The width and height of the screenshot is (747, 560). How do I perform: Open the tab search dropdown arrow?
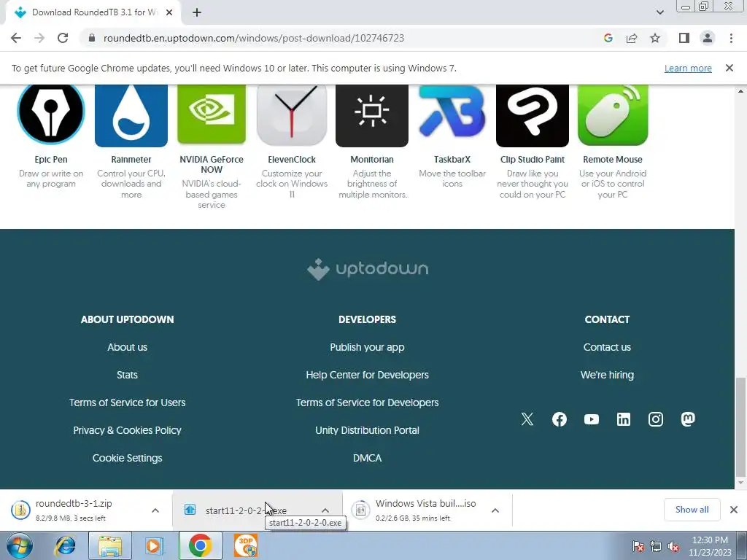click(659, 12)
